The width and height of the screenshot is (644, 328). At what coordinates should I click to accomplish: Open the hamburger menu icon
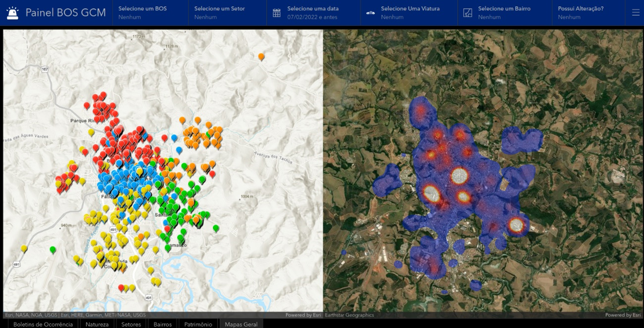636,13
